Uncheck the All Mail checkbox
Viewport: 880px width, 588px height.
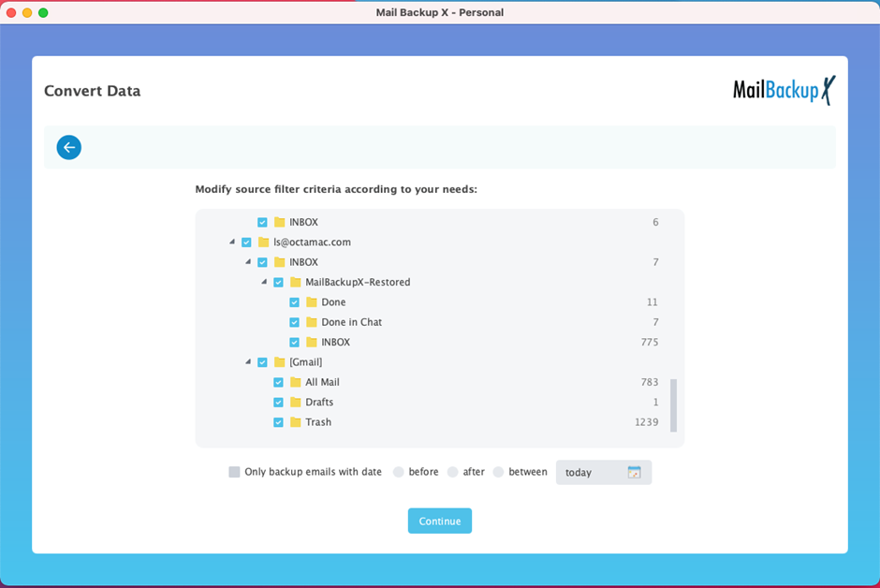[278, 382]
